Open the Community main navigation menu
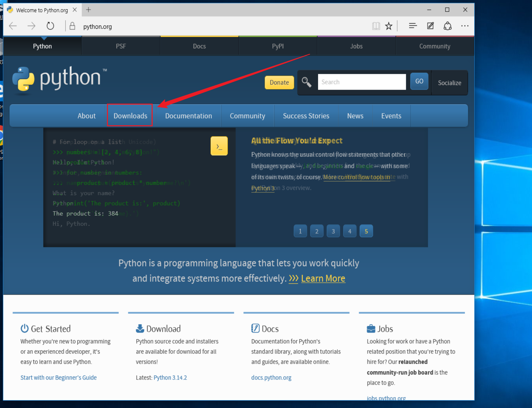The image size is (532, 408). [x=247, y=116]
